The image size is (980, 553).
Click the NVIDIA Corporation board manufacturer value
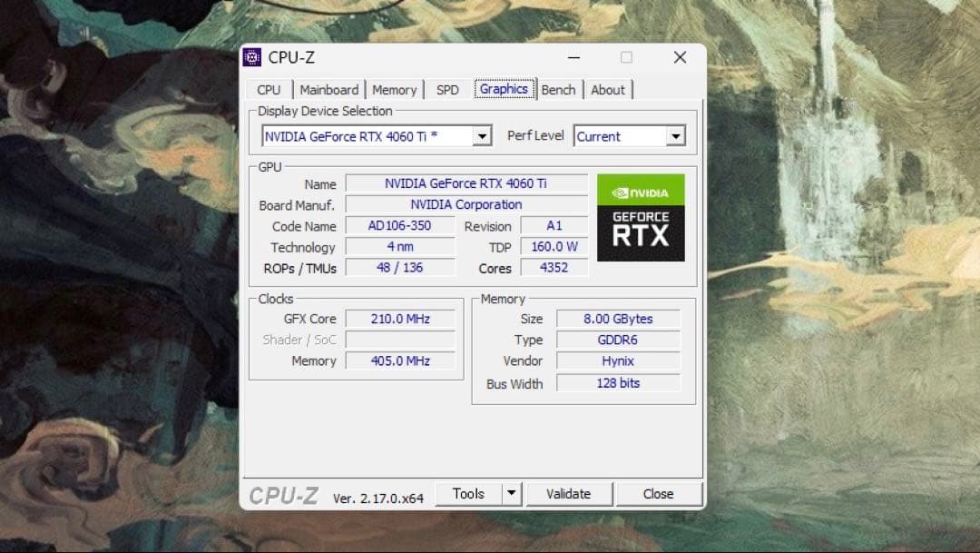pyautogui.click(x=466, y=204)
